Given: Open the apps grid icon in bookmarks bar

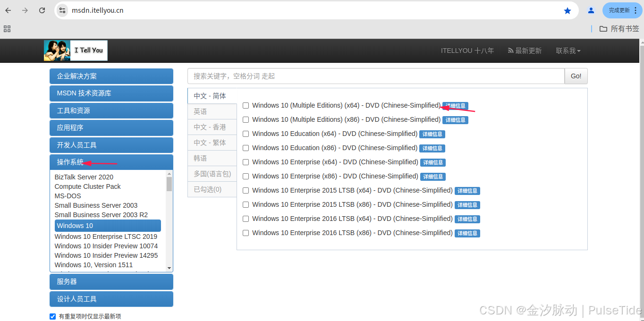Looking at the screenshot, I should coord(7,29).
